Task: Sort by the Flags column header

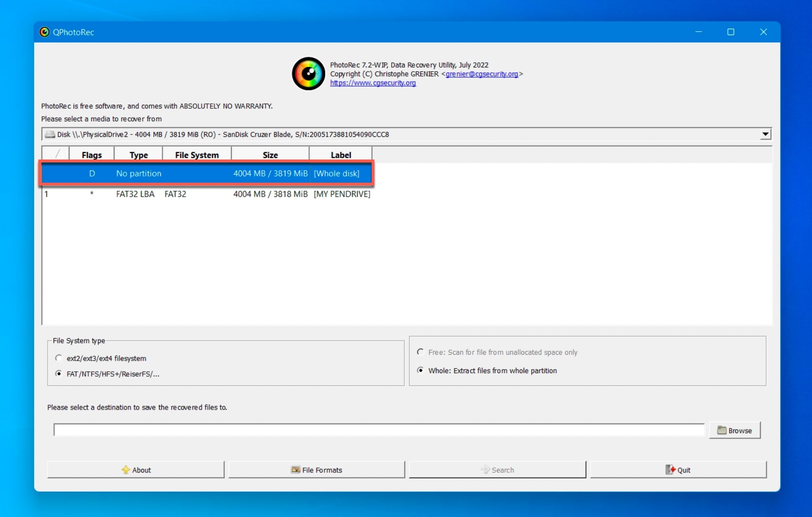Action: tap(92, 155)
